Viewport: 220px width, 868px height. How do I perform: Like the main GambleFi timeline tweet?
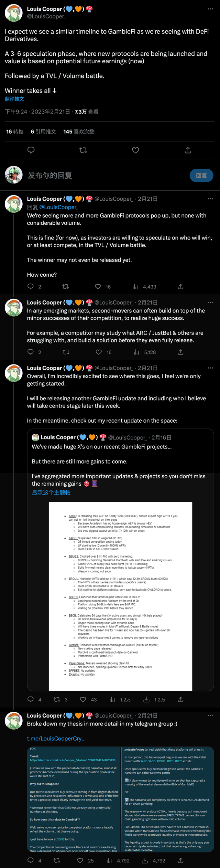coord(136,150)
